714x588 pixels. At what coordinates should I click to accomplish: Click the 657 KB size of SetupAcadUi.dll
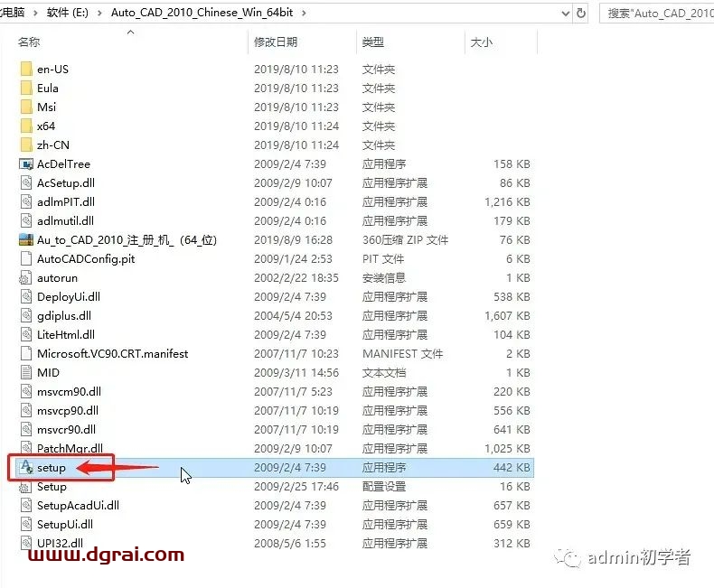[512, 506]
